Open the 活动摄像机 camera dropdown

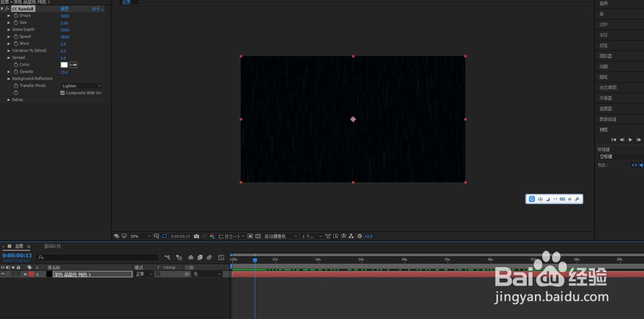[281, 236]
